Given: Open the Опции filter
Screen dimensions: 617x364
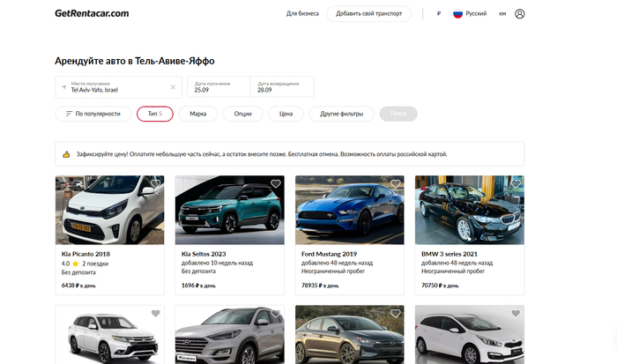Looking at the screenshot, I should 242,114.
